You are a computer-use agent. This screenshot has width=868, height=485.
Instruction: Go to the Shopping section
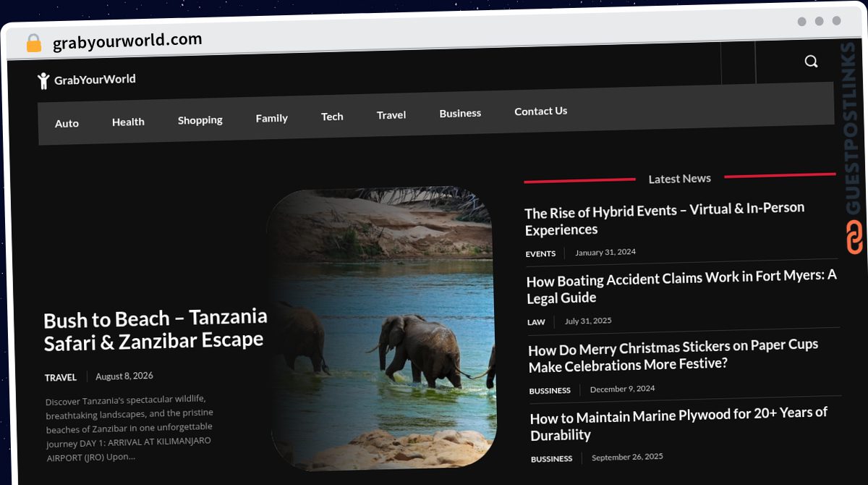click(x=200, y=120)
